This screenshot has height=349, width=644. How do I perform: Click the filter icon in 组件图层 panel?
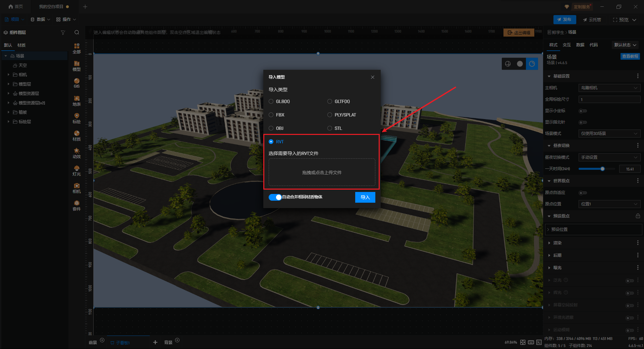pyautogui.click(x=63, y=33)
